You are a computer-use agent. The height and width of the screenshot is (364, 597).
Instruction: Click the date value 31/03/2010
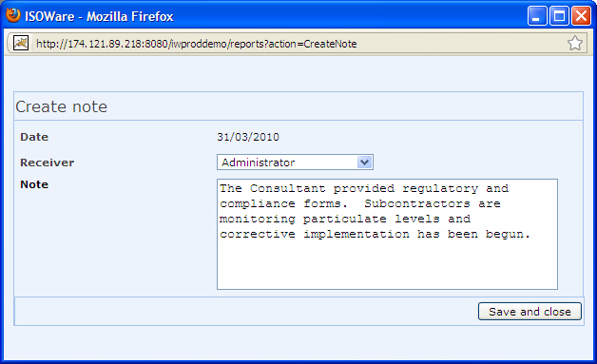click(248, 137)
